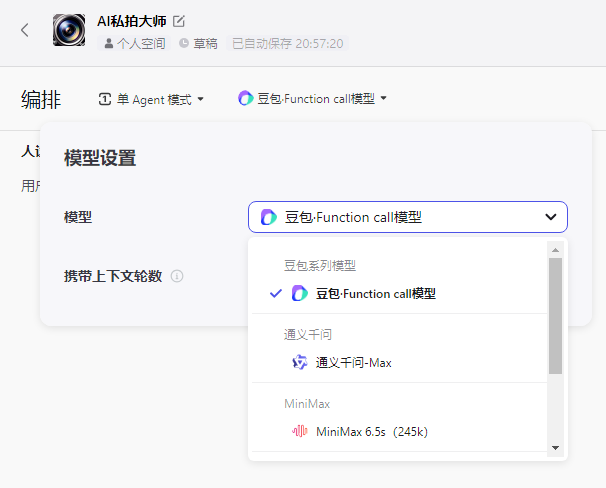Click the MiniMax waveform logo icon
The width and height of the screenshot is (606, 488).
pyautogui.click(x=300, y=431)
